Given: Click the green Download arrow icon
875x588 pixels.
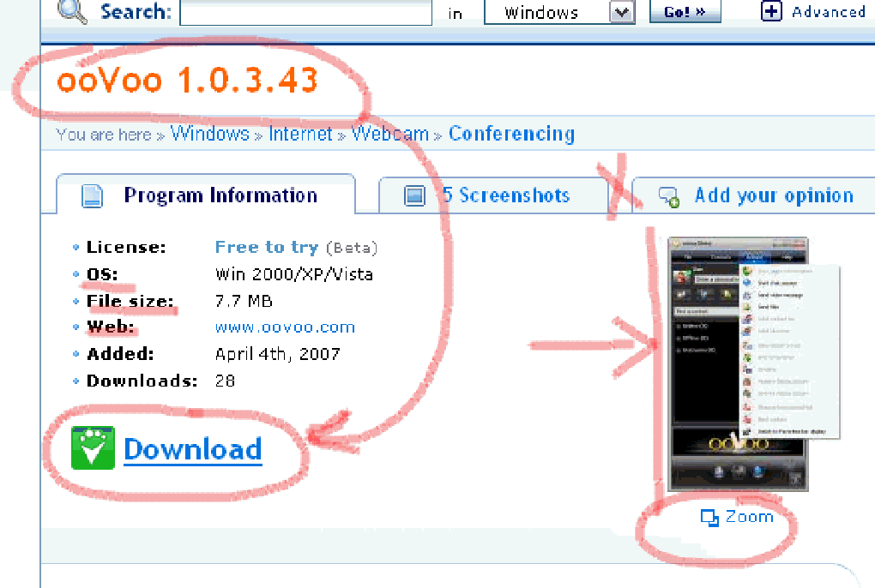Looking at the screenshot, I should [94, 447].
